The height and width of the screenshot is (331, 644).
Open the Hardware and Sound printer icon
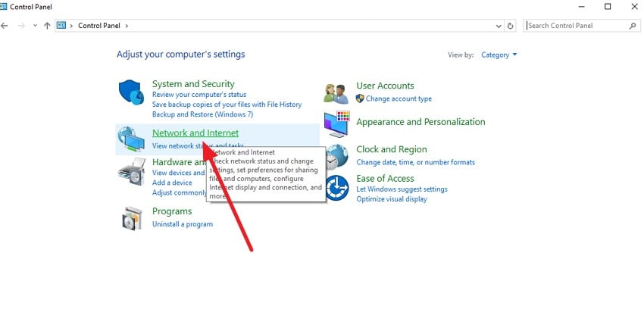[131, 172]
